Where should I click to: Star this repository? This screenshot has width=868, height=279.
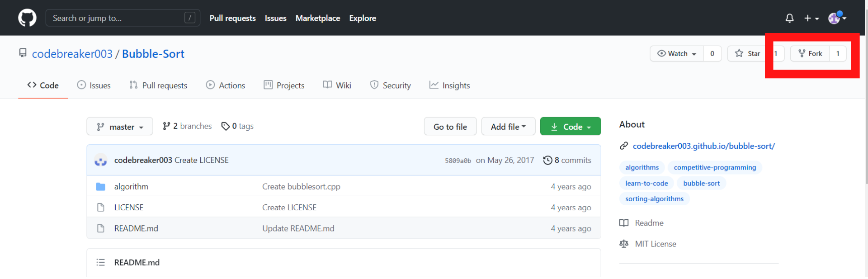click(747, 53)
